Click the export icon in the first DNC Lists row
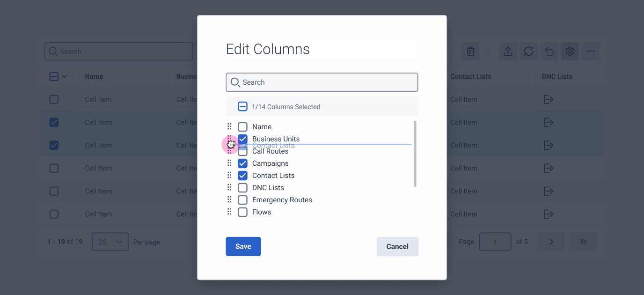The image size is (644, 295). coord(548,99)
